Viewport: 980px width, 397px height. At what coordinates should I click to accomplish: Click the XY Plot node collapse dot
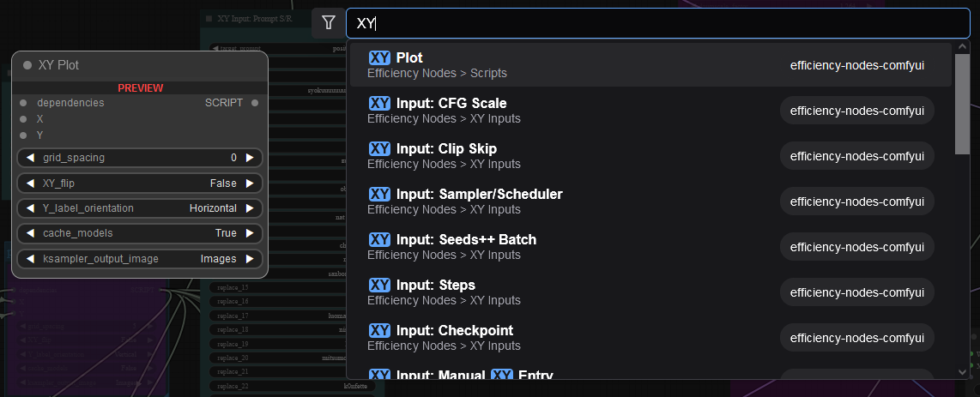tap(27, 65)
